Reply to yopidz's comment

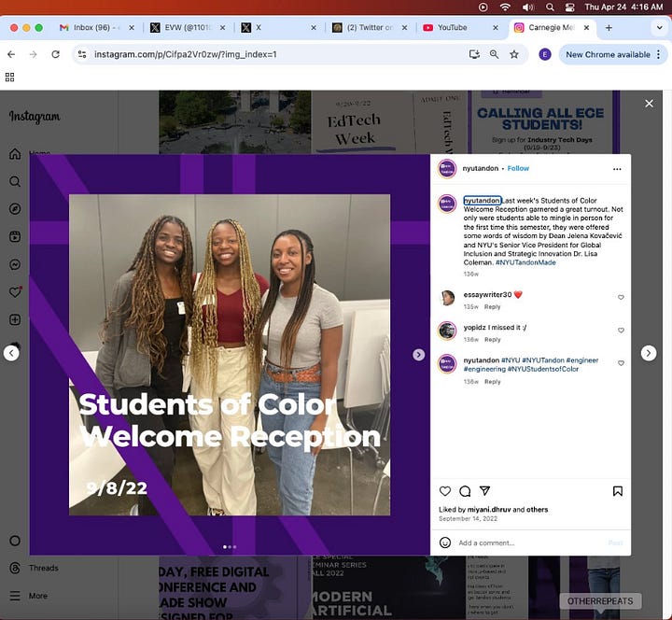(493, 340)
